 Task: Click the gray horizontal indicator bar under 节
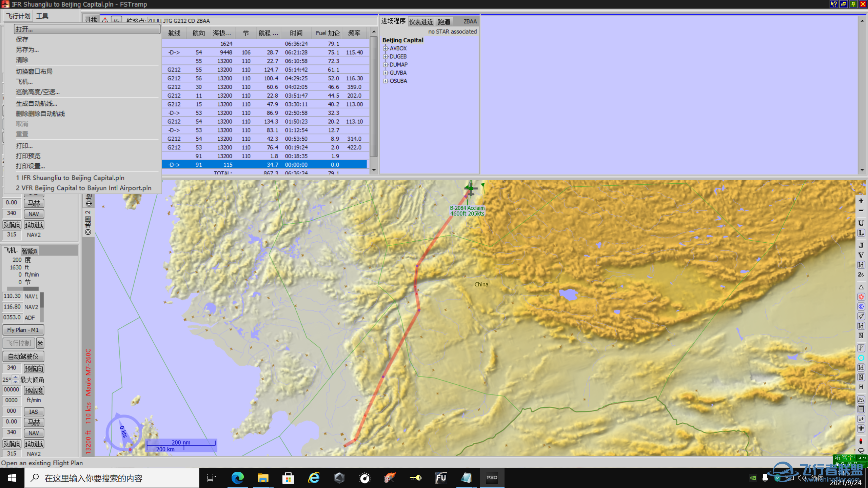click(x=23, y=289)
